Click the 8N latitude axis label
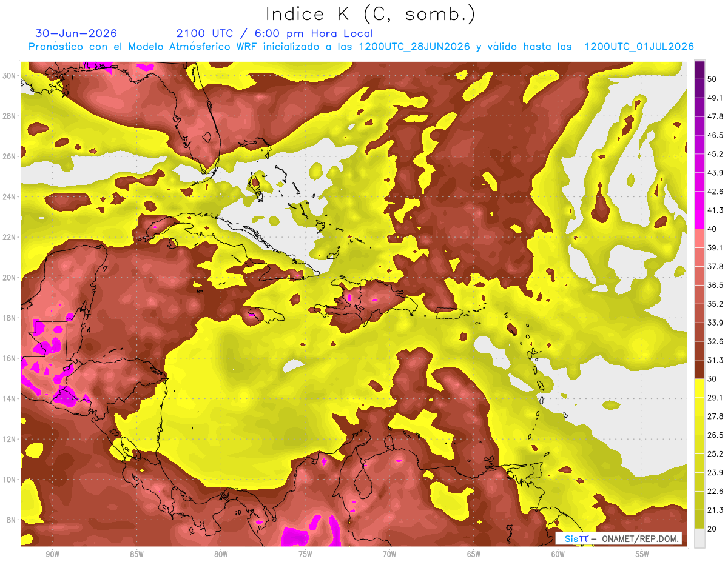The image size is (728, 562). click(12, 520)
